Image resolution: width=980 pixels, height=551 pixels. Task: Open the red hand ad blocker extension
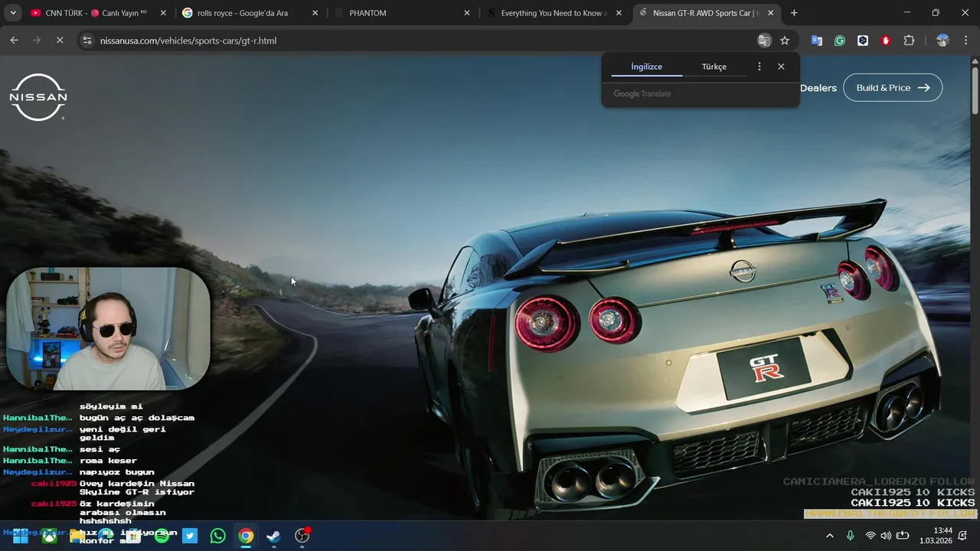pos(886,41)
